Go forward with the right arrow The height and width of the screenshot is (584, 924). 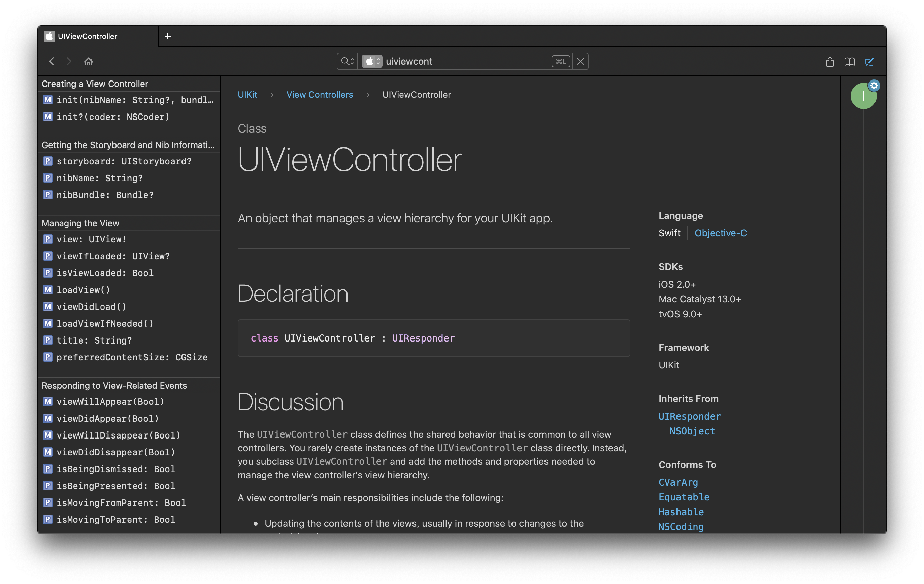pyautogui.click(x=69, y=61)
